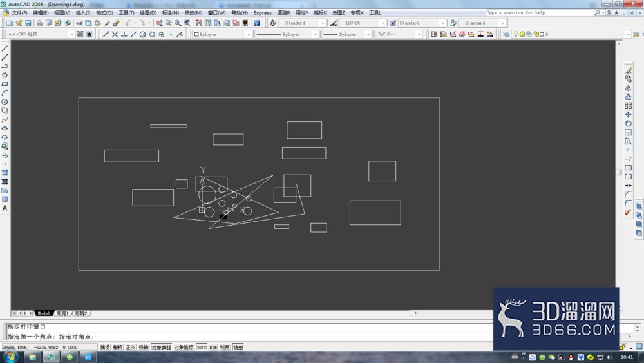
Task: Select the Polygon tool
Action: [5, 75]
